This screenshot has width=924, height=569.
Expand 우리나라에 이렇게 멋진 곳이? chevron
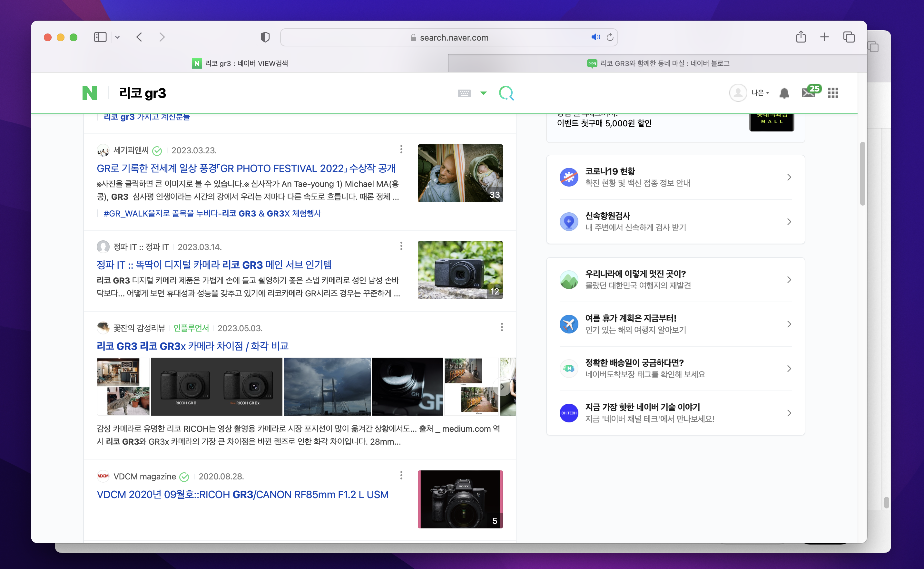[789, 280]
